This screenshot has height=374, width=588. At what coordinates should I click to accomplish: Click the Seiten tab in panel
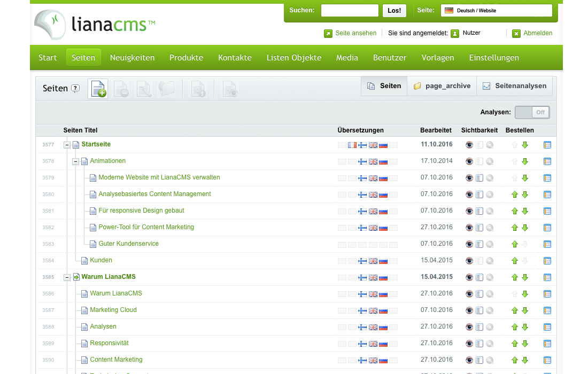click(384, 86)
